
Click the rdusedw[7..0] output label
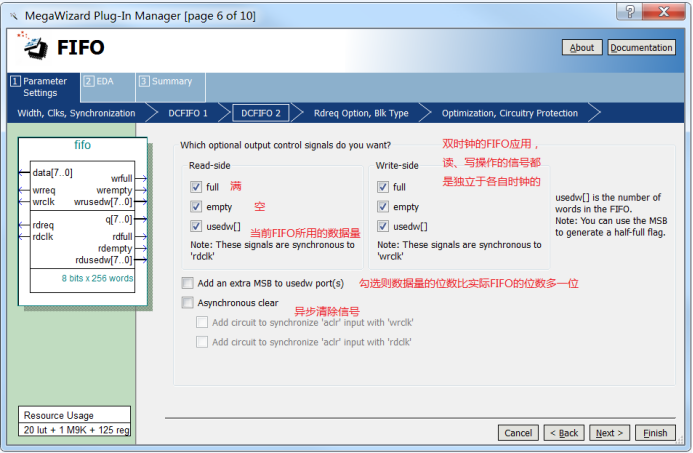point(103,260)
